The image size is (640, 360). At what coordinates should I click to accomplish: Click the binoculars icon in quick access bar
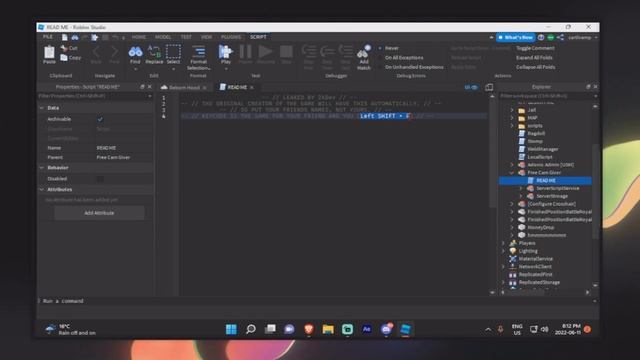point(75,37)
